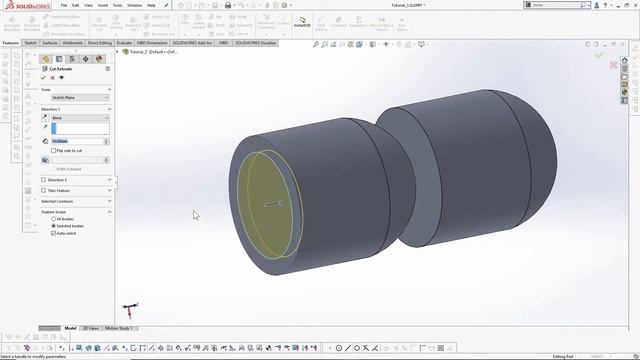Click the direction of extrusion selection box
Screen dimensions: 640x360
tap(80, 129)
